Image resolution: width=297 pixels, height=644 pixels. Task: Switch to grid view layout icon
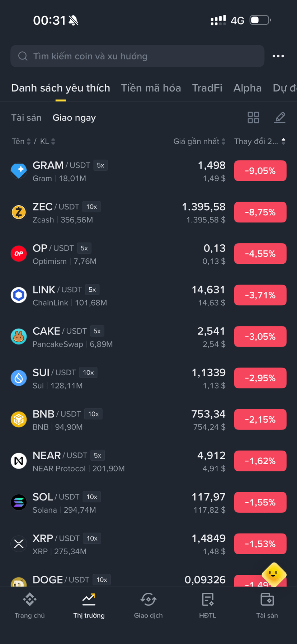pos(253,117)
